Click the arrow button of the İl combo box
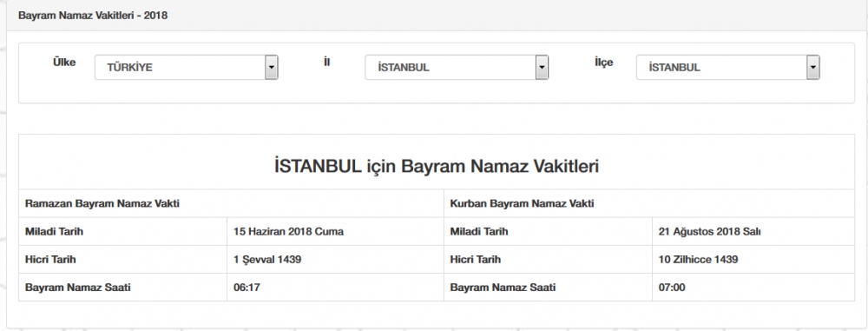868x331 pixels. tap(542, 67)
